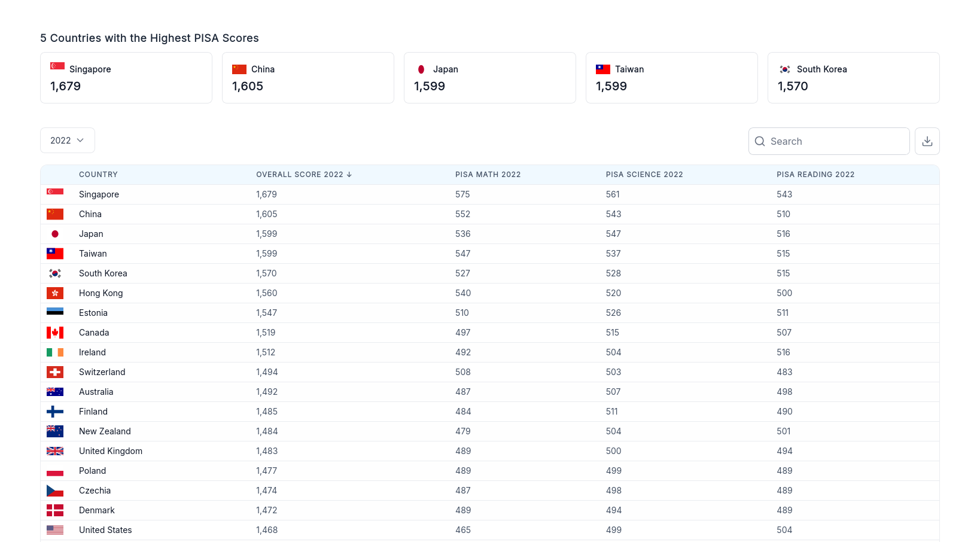Select the Canada country name
This screenshot has width=980, height=542.
pyautogui.click(x=94, y=333)
